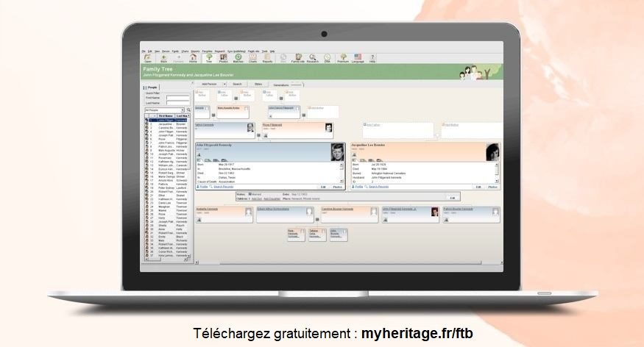The image size is (644, 347).
Task: Open the Research toolbar icon
Action: [313, 58]
